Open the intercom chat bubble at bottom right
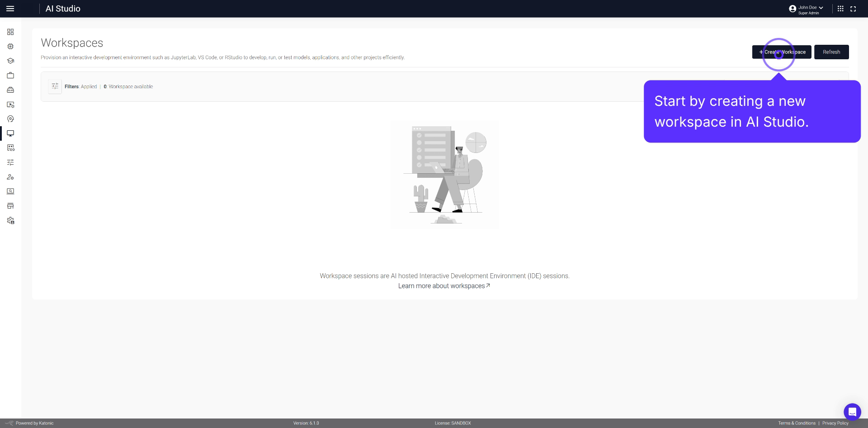 click(853, 412)
